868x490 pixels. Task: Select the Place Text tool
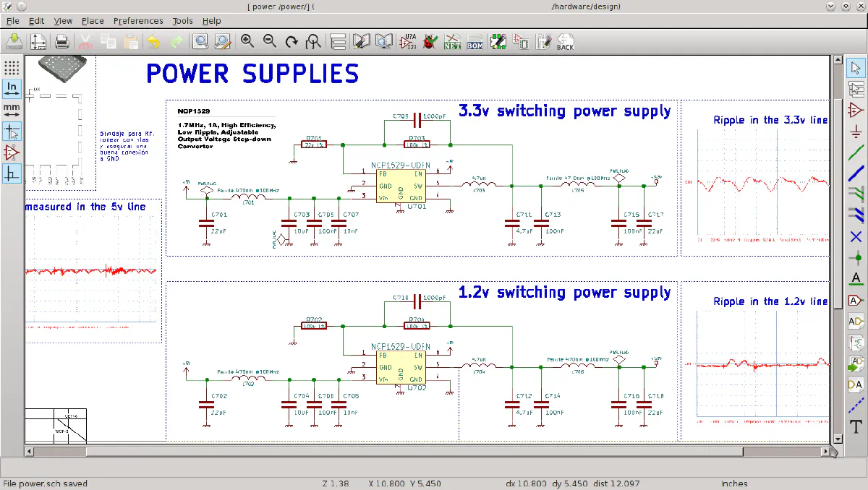tap(856, 428)
